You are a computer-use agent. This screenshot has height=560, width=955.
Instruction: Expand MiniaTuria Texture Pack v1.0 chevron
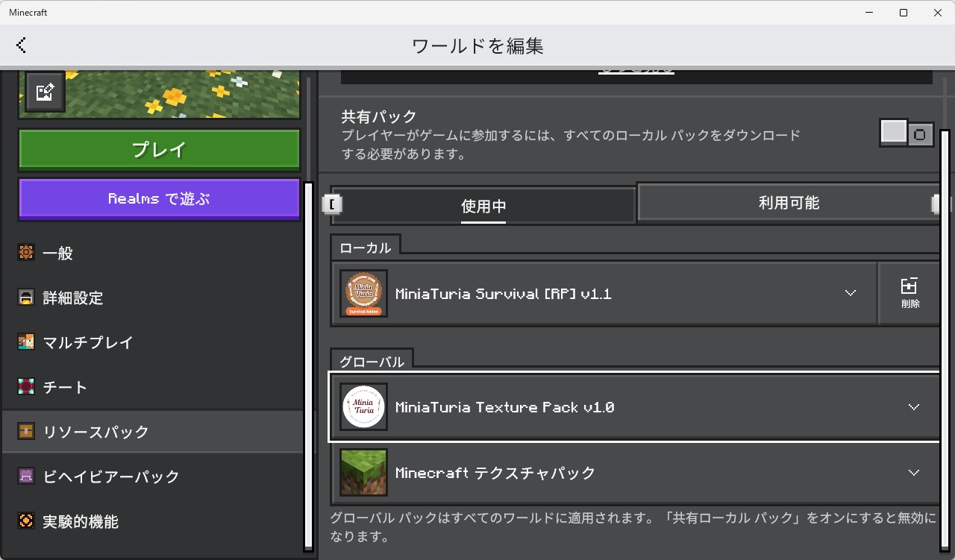(x=913, y=407)
